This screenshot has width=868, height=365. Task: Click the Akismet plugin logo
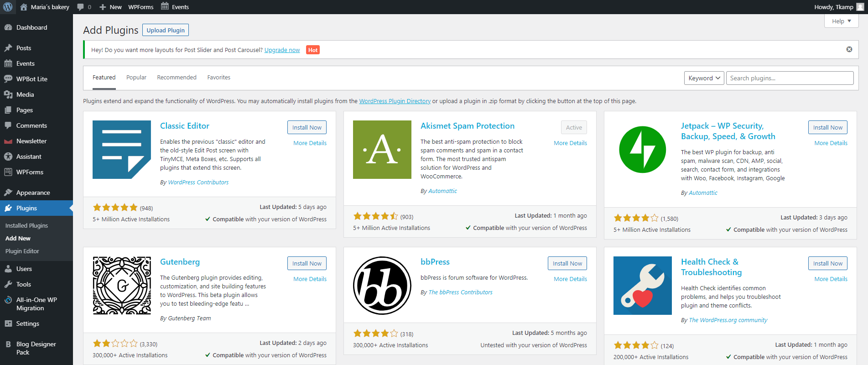[382, 150]
